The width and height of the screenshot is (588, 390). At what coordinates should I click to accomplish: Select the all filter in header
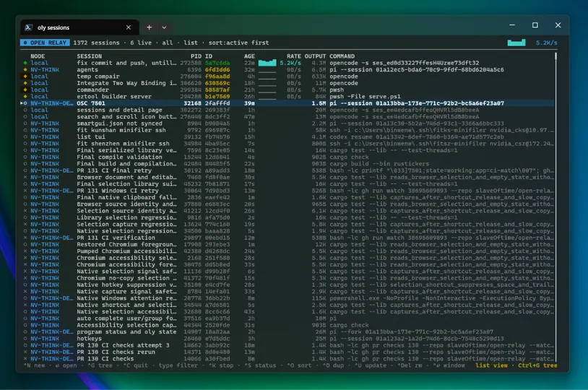click(168, 43)
